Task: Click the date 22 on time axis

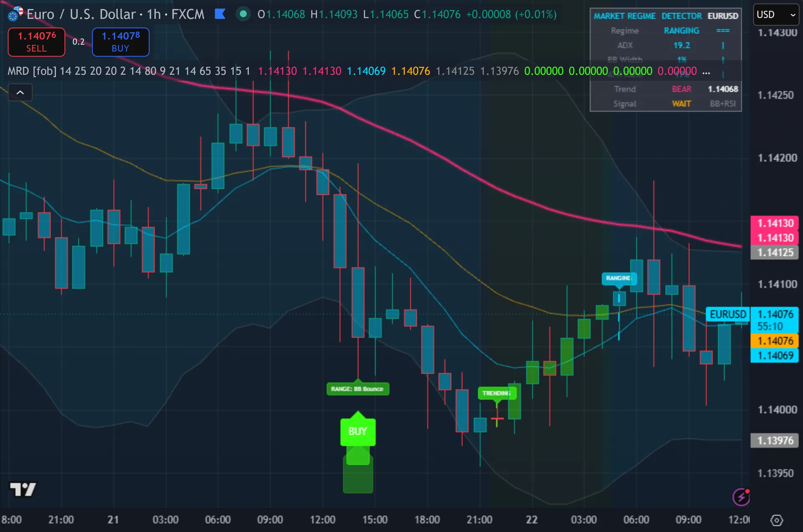Action: click(532, 520)
